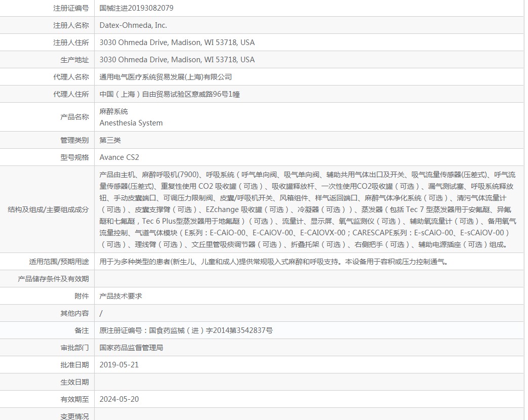Click the composition paragraph starting 产品由主机
Screen dimensions: 528x420
[308, 209]
